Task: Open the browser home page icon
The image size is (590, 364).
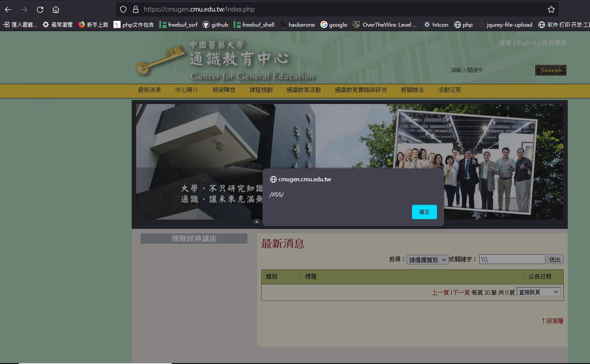Action: click(x=56, y=9)
